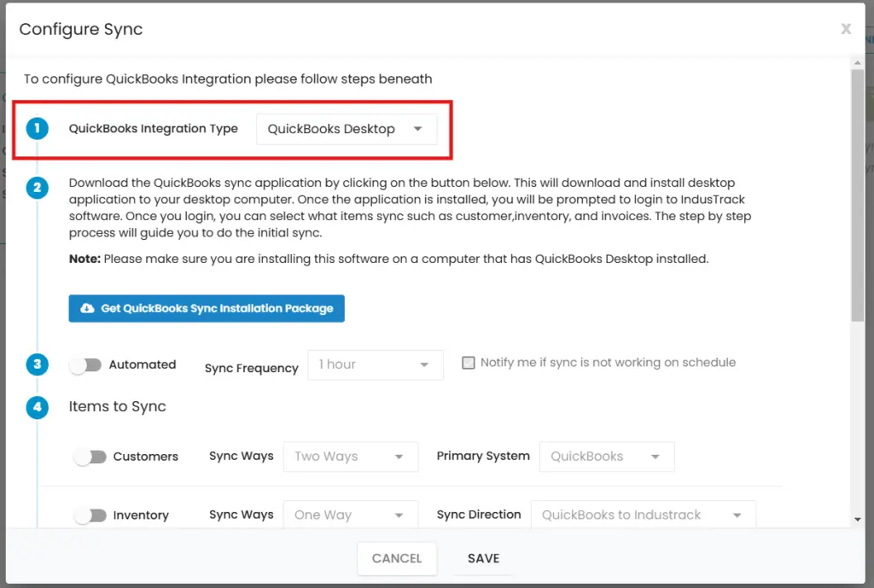
Task: Open Customers Sync Ways Two Ways dropdown
Action: point(351,457)
